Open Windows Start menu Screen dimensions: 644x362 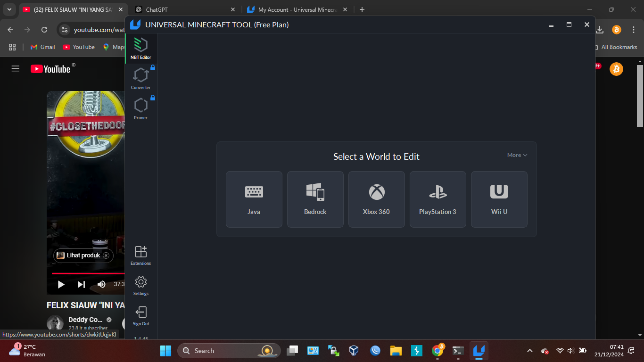click(165, 351)
